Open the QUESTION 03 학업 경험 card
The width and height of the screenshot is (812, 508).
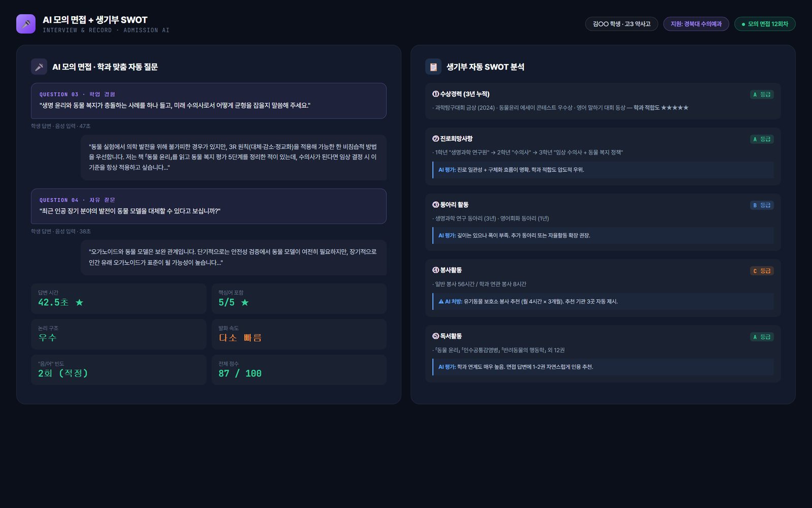point(209,101)
